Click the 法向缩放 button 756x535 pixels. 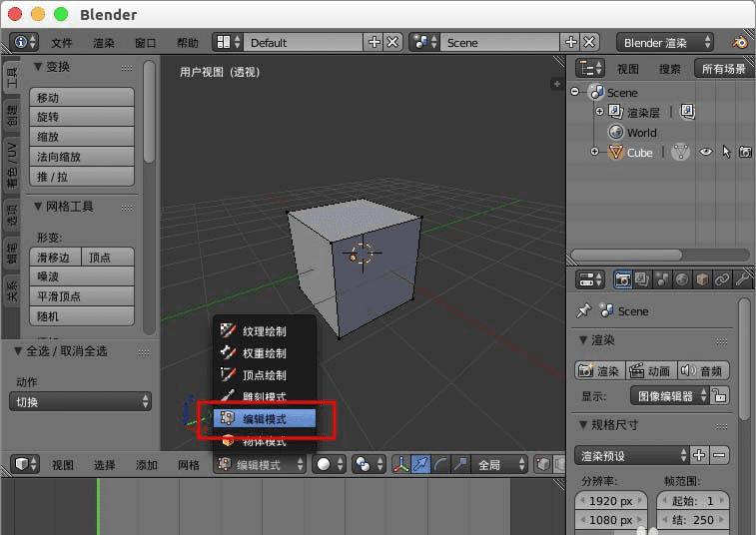[x=82, y=157]
